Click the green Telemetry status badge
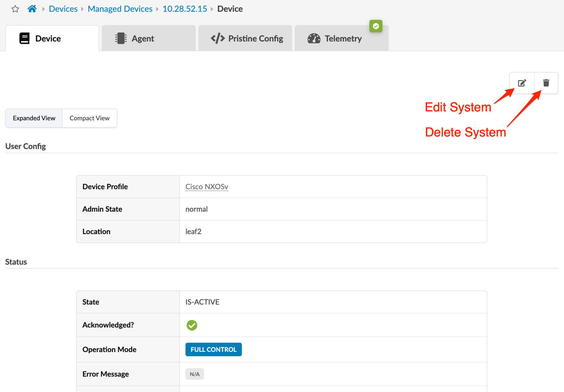 click(x=376, y=26)
